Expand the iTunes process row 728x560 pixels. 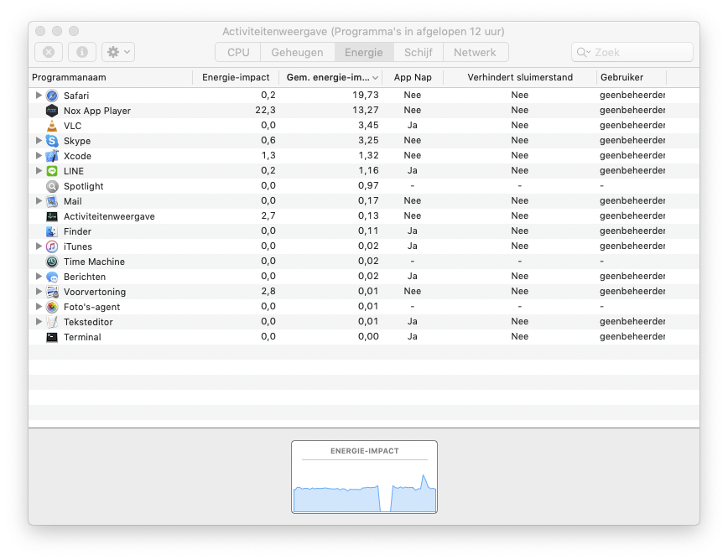pyautogui.click(x=39, y=246)
